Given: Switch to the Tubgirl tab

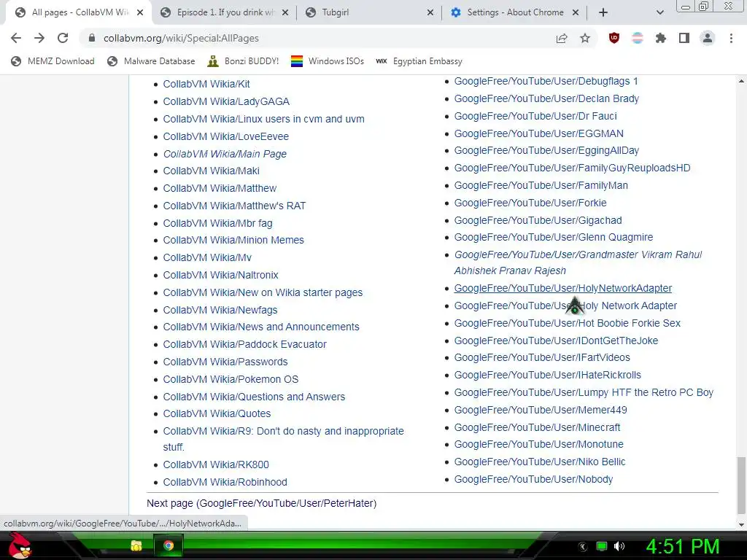Looking at the screenshot, I should (369, 12).
